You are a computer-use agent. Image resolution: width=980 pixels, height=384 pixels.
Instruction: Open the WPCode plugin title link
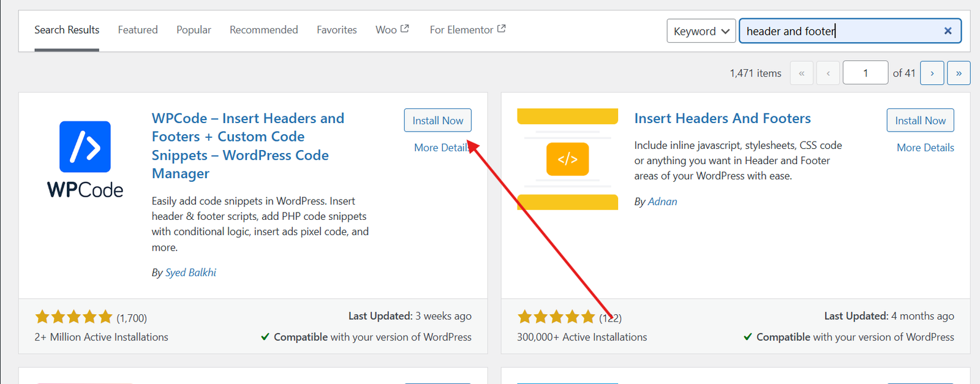click(248, 146)
